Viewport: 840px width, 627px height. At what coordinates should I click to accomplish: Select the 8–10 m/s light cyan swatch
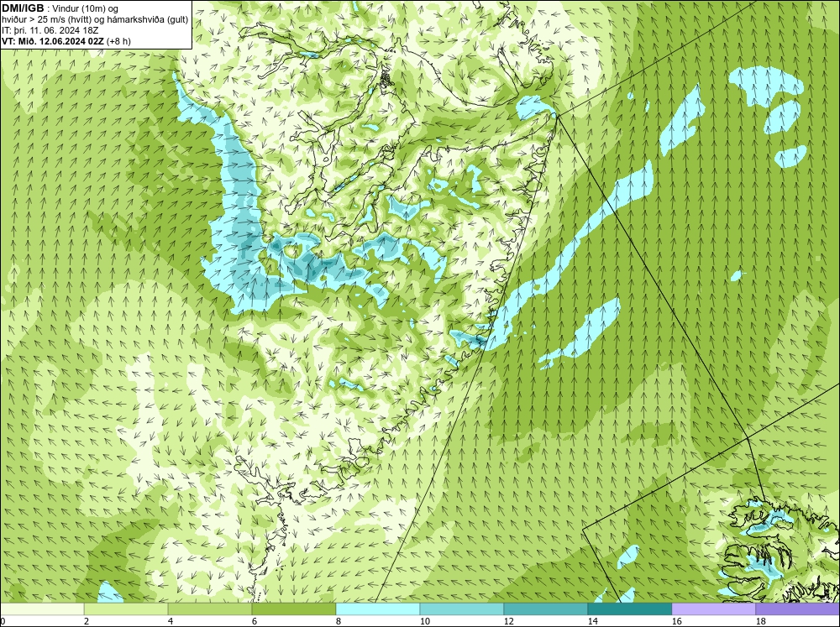click(x=378, y=609)
